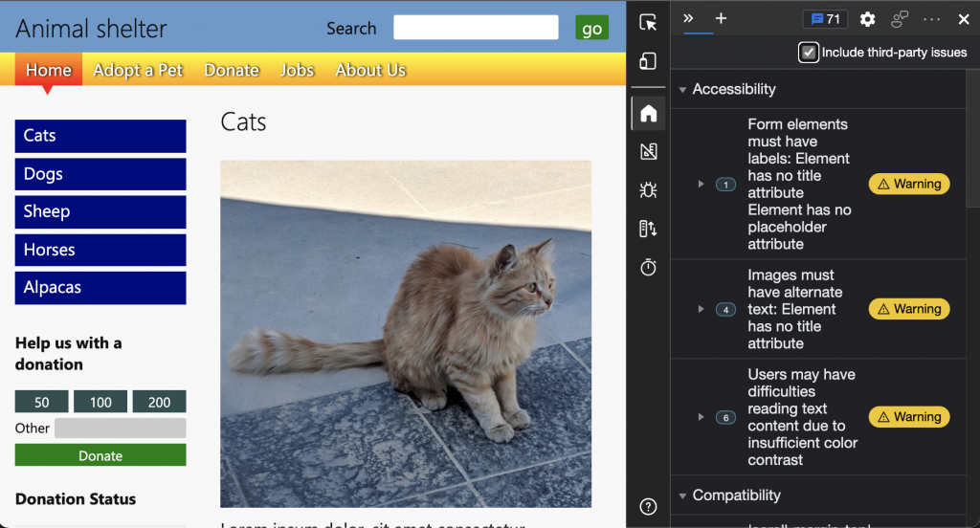The image size is (980, 528).
Task: Click the Search input field
Action: tap(476, 28)
